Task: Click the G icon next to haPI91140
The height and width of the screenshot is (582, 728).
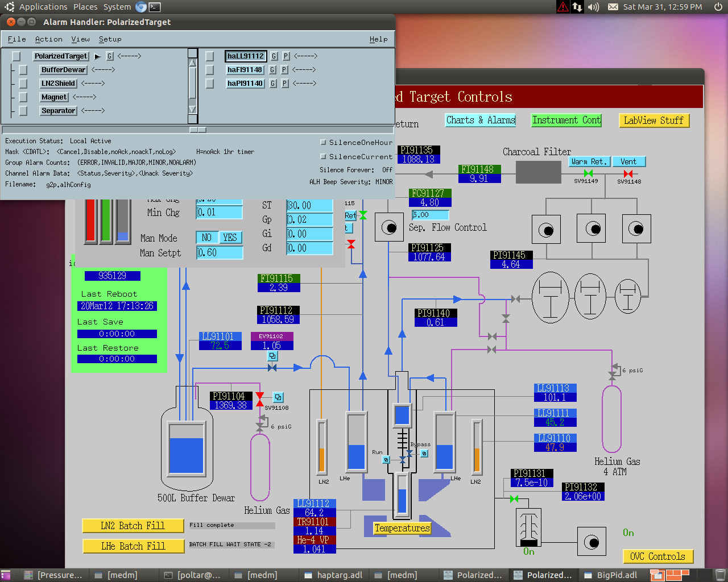Action: coord(273,84)
